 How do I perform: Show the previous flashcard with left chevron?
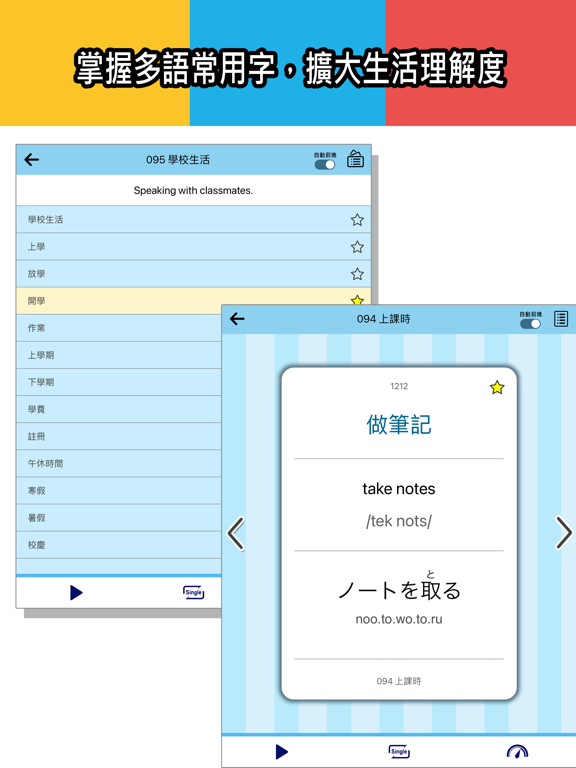tap(236, 533)
